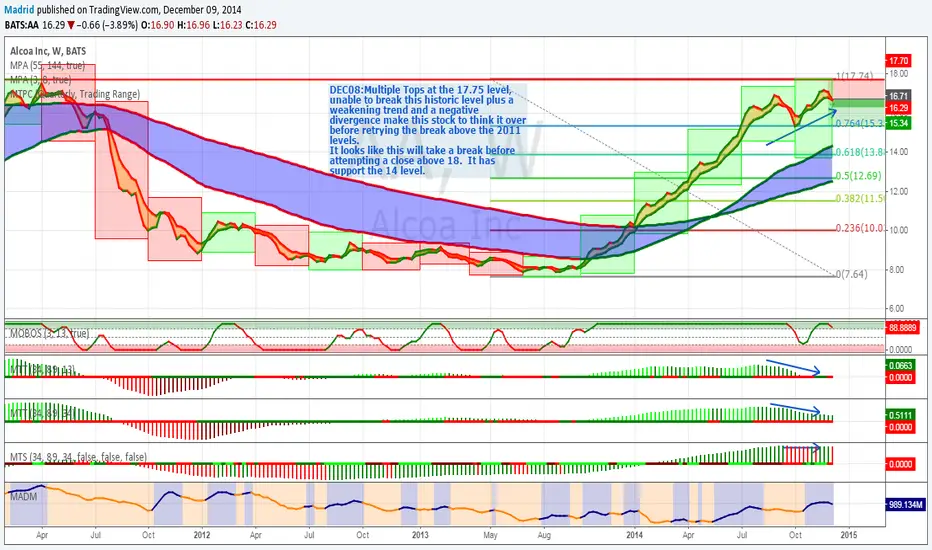The image size is (932, 550).
Task: Click the 1(17.74) Fibonacci level label
Action: [855, 76]
